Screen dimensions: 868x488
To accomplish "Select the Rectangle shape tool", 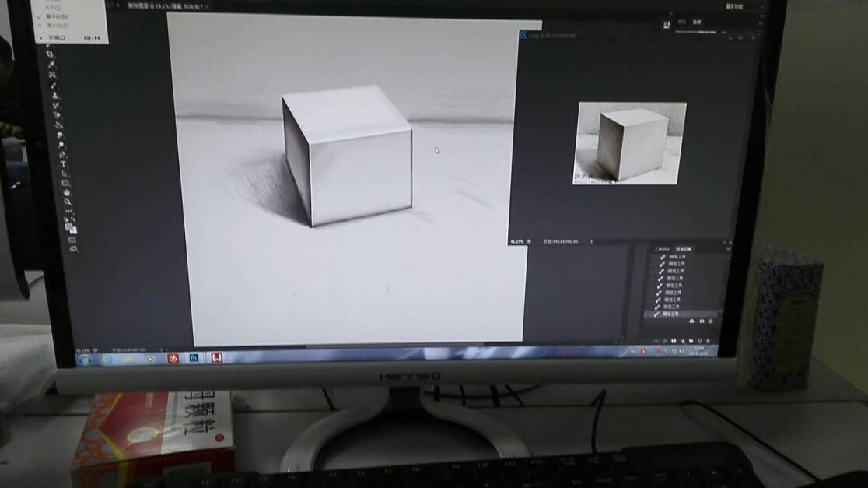I will click(x=65, y=183).
